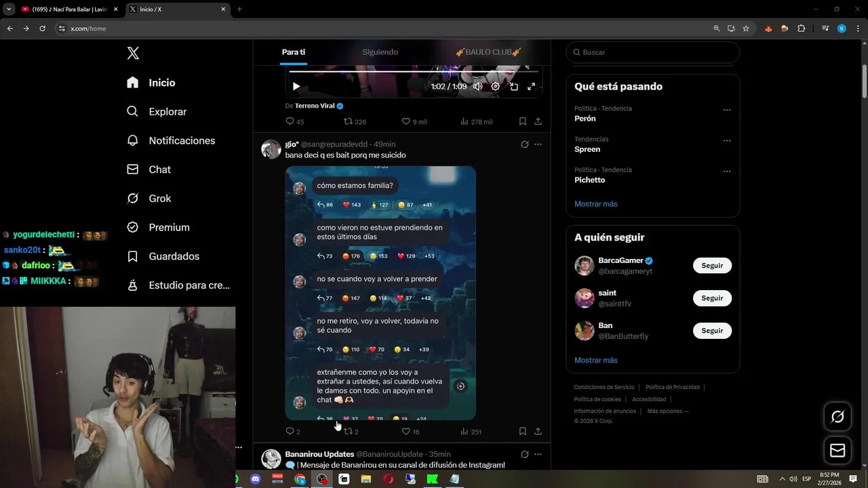
Task: Open Guardados bookmarks in sidebar
Action: tap(163, 256)
